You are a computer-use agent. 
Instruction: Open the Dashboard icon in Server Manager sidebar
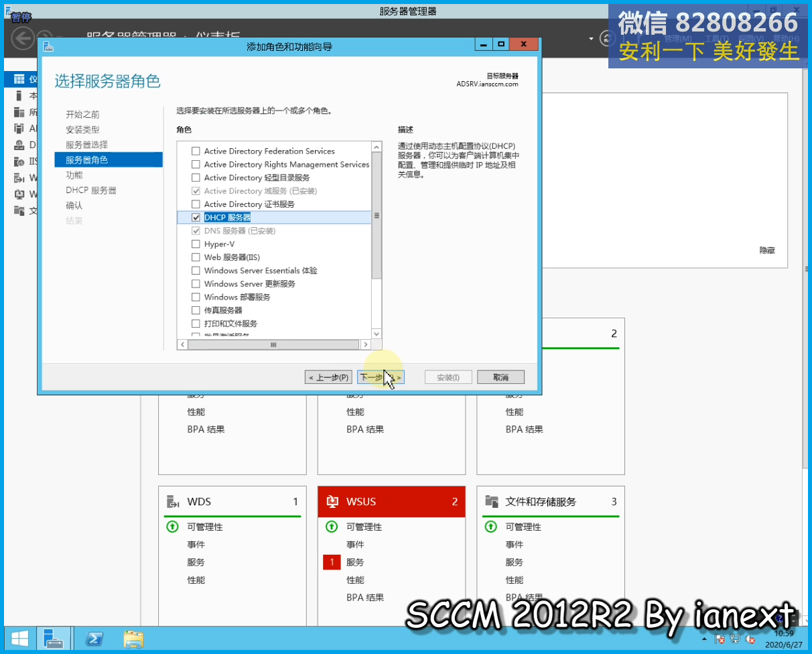[19, 79]
